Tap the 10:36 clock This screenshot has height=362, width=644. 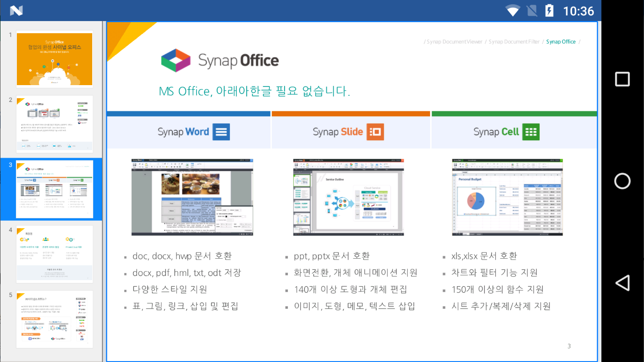(x=578, y=11)
